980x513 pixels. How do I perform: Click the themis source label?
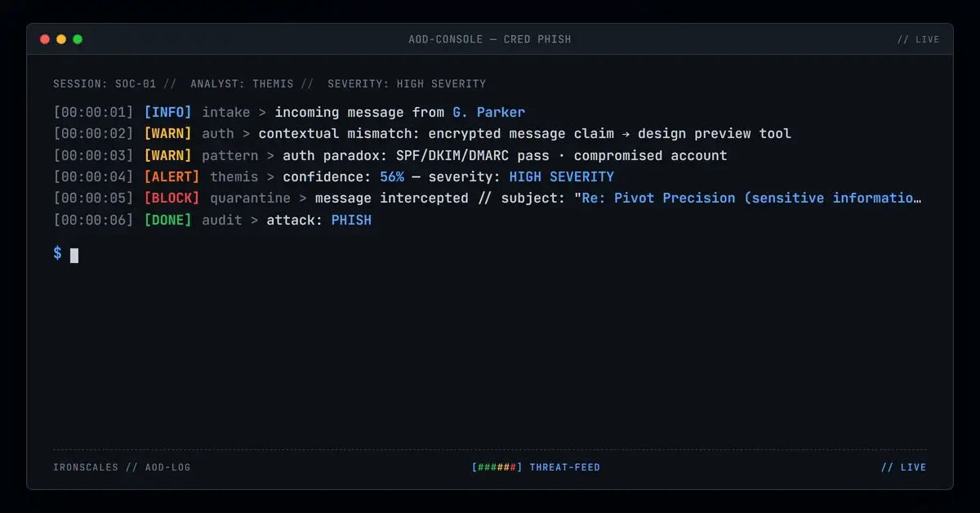pos(234,176)
